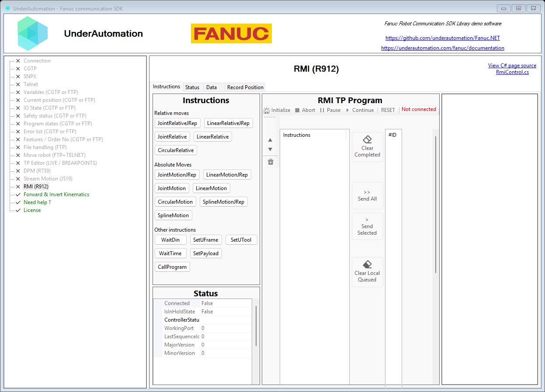Delete selected instruction with the trash icon
The image size is (545, 392).
click(270, 162)
